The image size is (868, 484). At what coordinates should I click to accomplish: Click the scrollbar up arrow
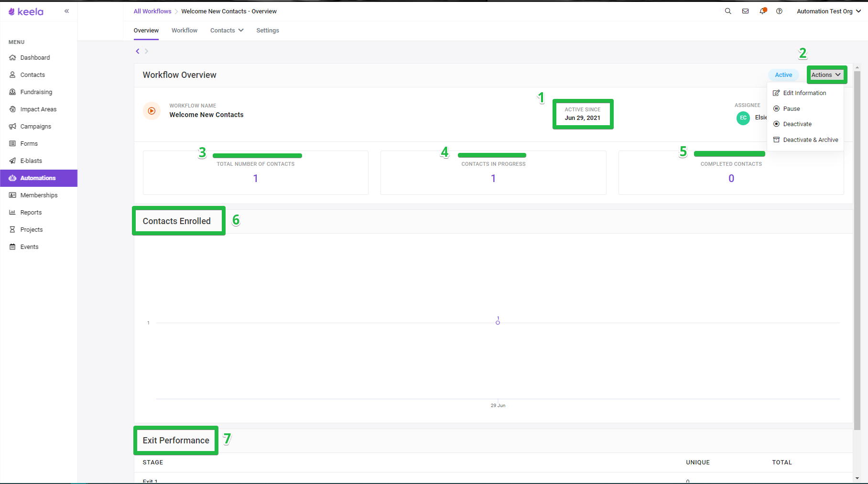tap(857, 67)
